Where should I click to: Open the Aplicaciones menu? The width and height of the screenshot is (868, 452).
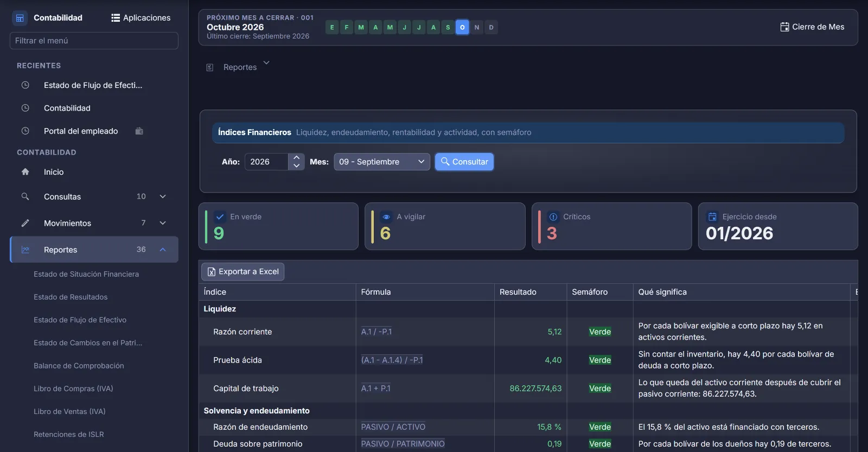point(141,18)
